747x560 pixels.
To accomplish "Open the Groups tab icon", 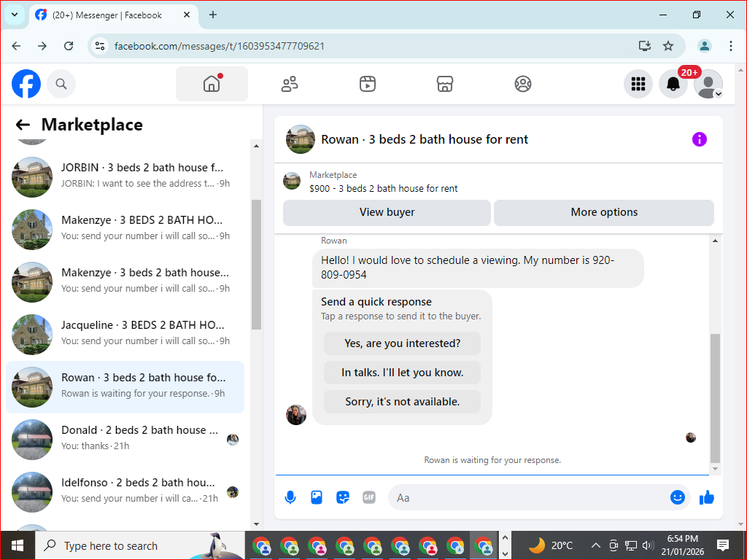I will pyautogui.click(x=522, y=84).
